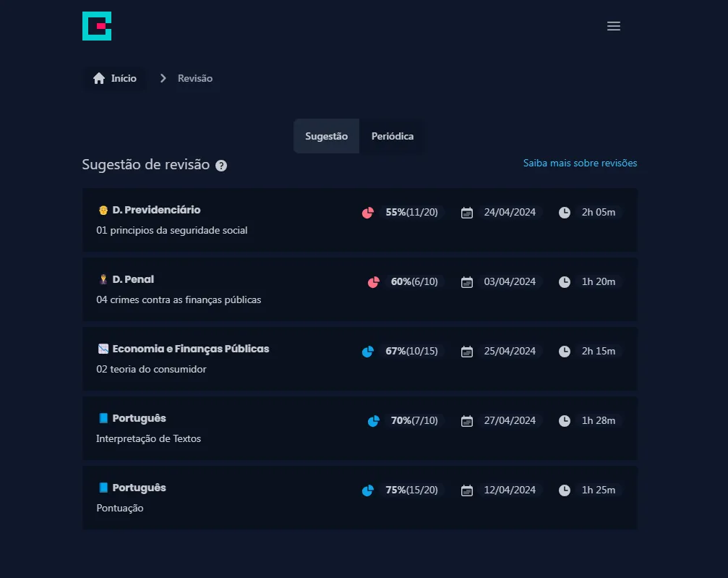Image resolution: width=728 pixels, height=578 pixels.
Task: Open Português Interpretação de Textos card
Action: click(x=360, y=428)
